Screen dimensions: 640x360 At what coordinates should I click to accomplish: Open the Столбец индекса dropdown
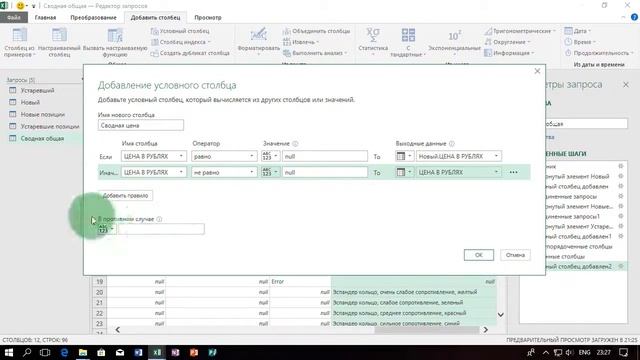pos(181,42)
